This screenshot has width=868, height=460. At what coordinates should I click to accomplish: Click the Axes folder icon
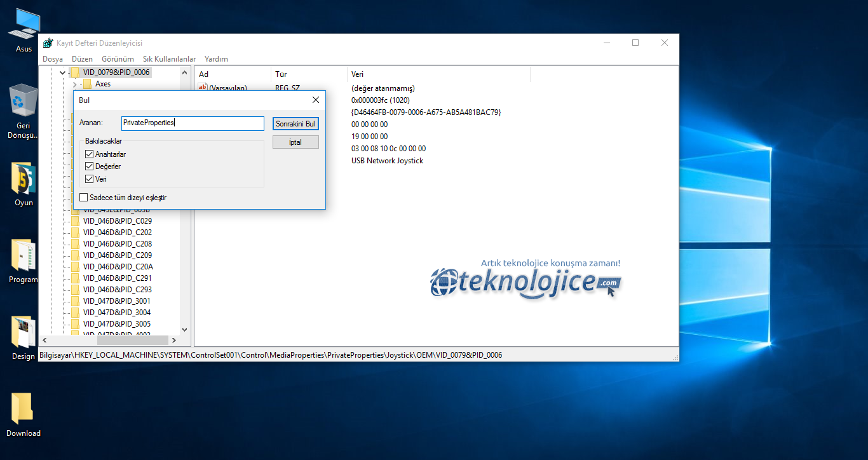(87, 84)
